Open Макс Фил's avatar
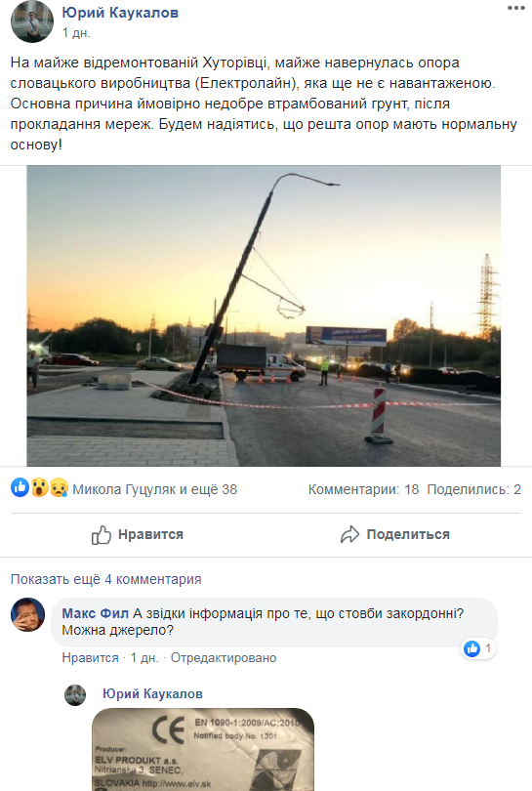The width and height of the screenshot is (532, 791). pos(27,614)
